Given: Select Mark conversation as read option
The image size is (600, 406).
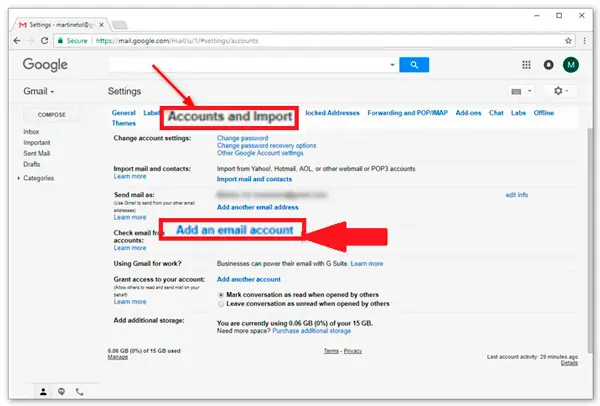Looking at the screenshot, I should click(x=221, y=295).
